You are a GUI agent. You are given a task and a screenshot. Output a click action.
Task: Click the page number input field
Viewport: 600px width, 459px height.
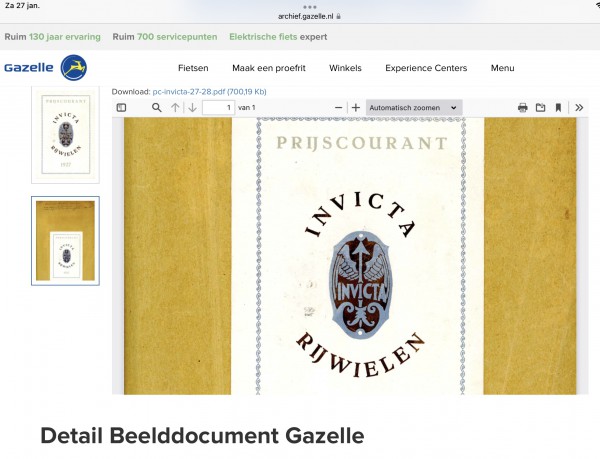click(x=218, y=108)
